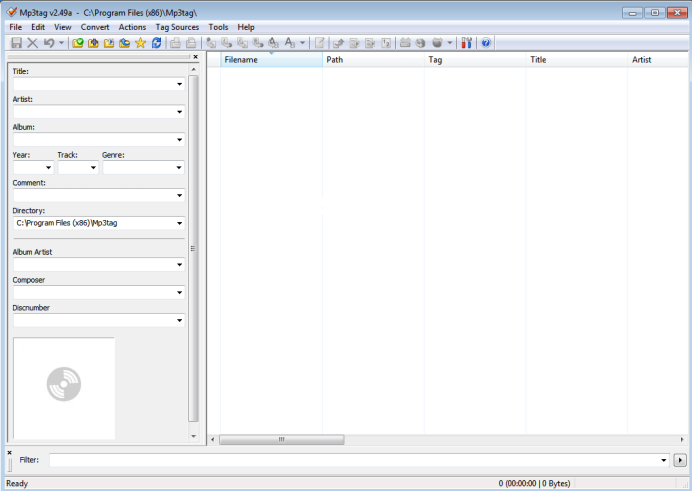Expand the Genre field dropdown
The width and height of the screenshot is (692, 491).
click(179, 168)
